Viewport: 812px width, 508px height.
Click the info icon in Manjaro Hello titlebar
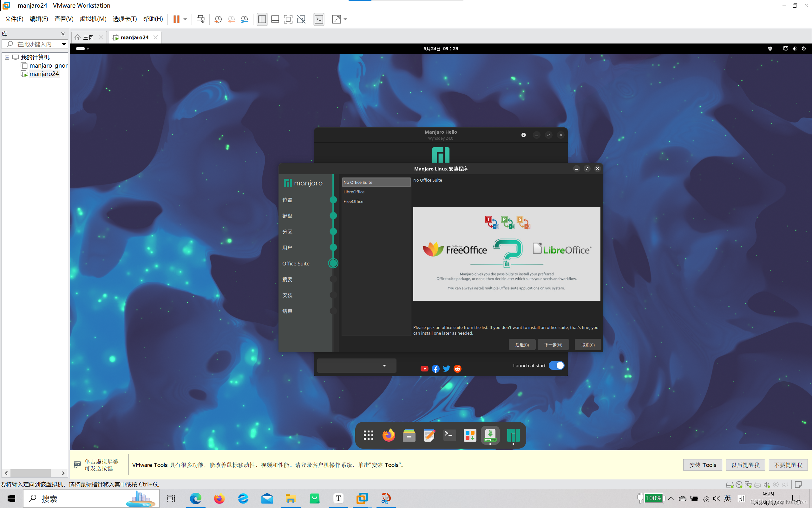[x=523, y=135]
